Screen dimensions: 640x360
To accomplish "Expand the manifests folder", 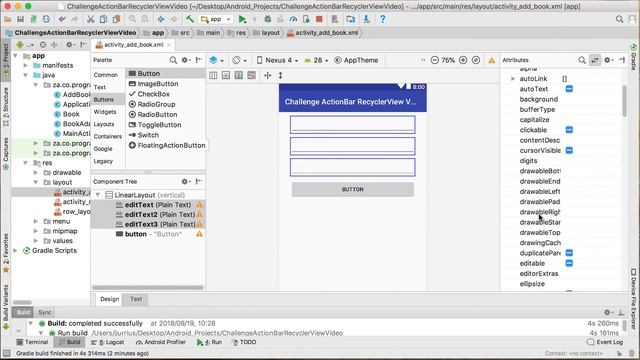I will point(26,65).
